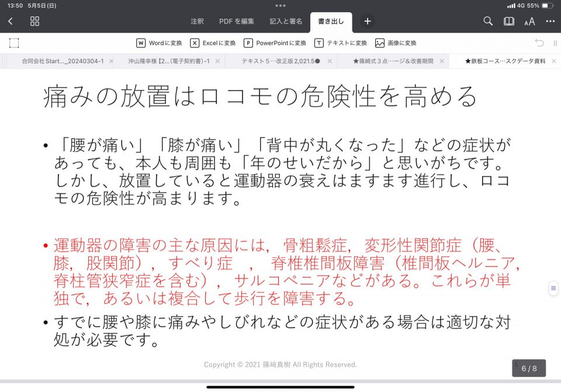561x392 pixels.
Task: Close the 合同会社 Start..._20240304-1 tab
Action: 111,61
